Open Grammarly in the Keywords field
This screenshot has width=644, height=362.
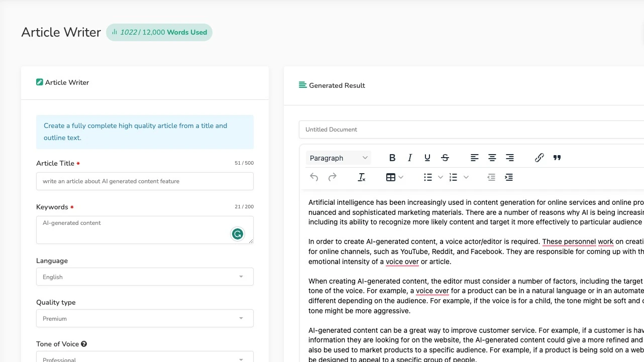coord(237,233)
